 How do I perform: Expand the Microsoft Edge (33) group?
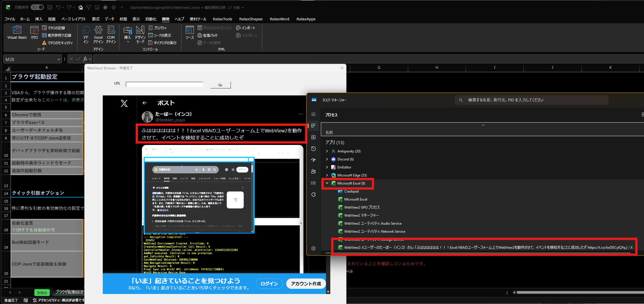pyautogui.click(x=327, y=175)
